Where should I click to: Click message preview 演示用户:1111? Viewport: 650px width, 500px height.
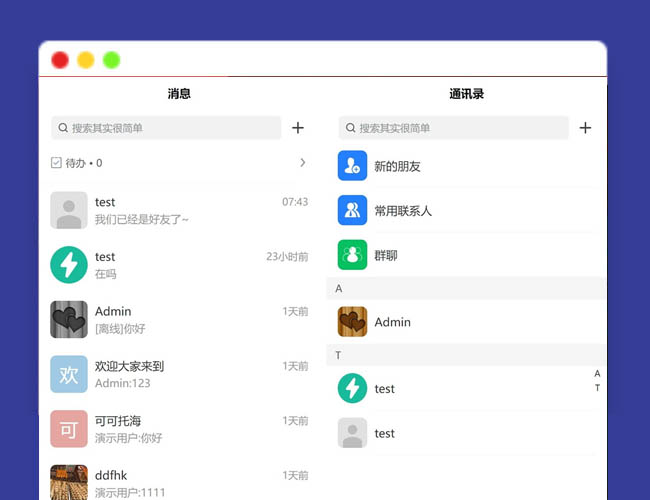(x=130, y=493)
